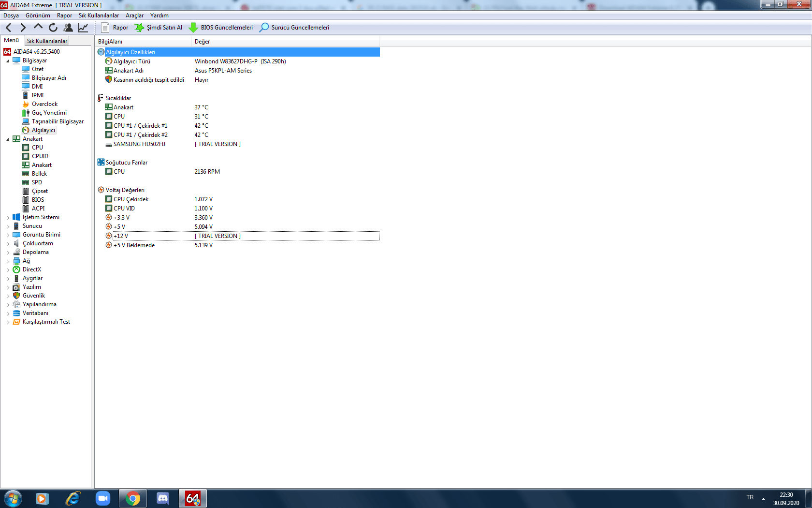Expand the Depolama node
The height and width of the screenshot is (508, 812).
[x=8, y=253]
